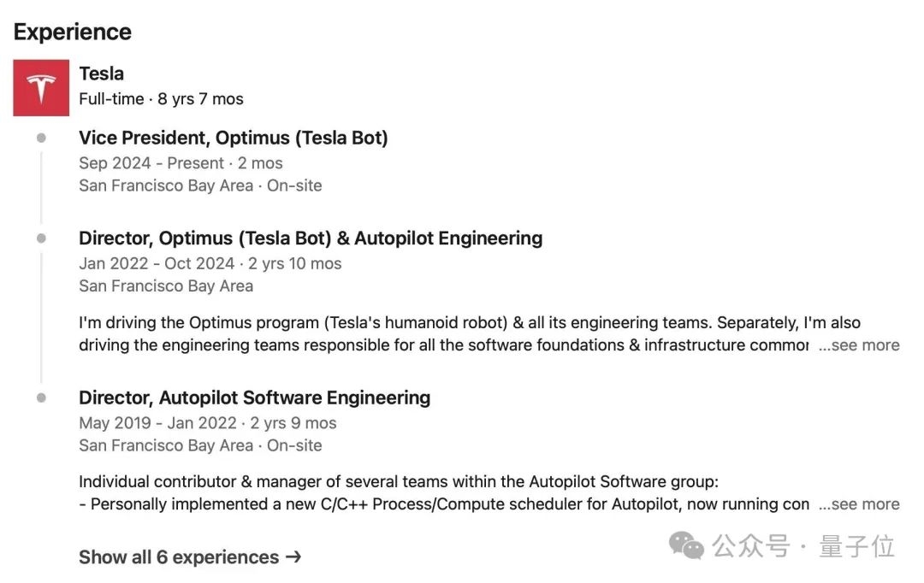Click the Optimus program description paragraph
The image size is (924, 583).
[x=445, y=334]
